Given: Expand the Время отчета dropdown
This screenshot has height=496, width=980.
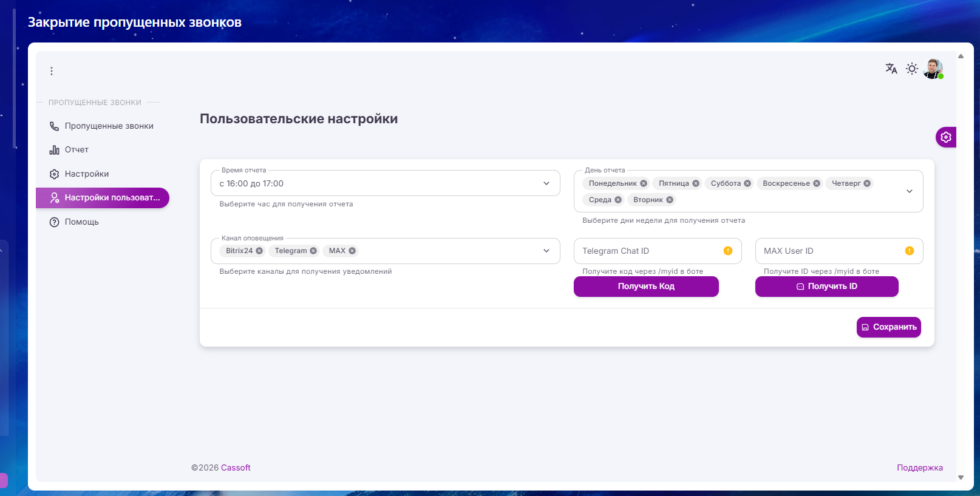Looking at the screenshot, I should coord(546,183).
